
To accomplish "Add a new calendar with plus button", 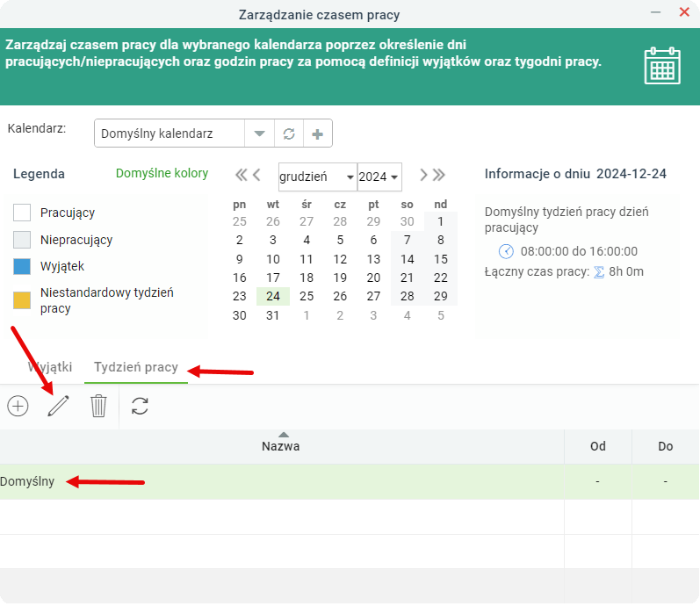I will pos(317,133).
